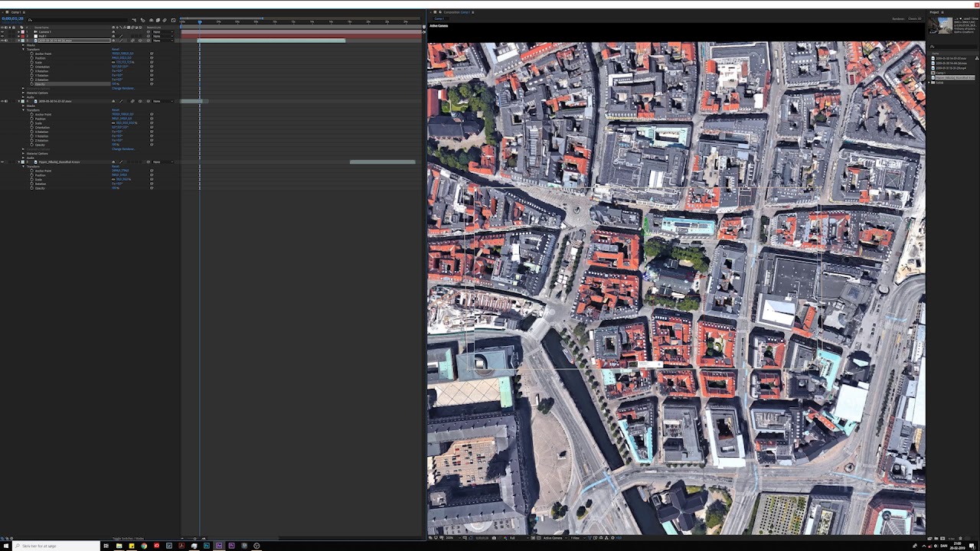
Task: Toggle visibility of layer 4 video
Action: coord(2,101)
